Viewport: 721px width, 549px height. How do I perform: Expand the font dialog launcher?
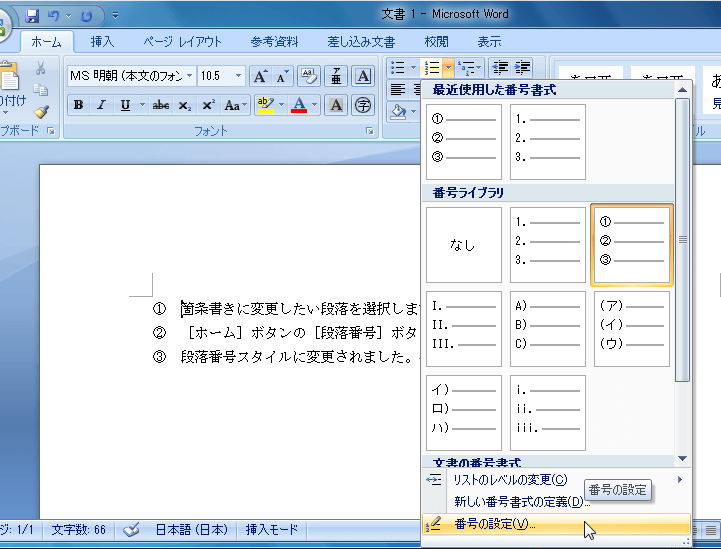[x=369, y=132]
